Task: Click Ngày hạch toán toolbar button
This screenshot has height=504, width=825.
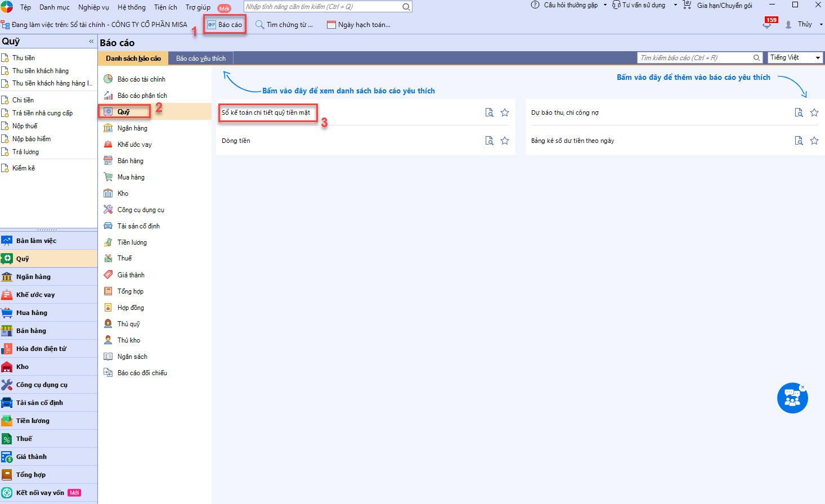Action: tap(359, 25)
